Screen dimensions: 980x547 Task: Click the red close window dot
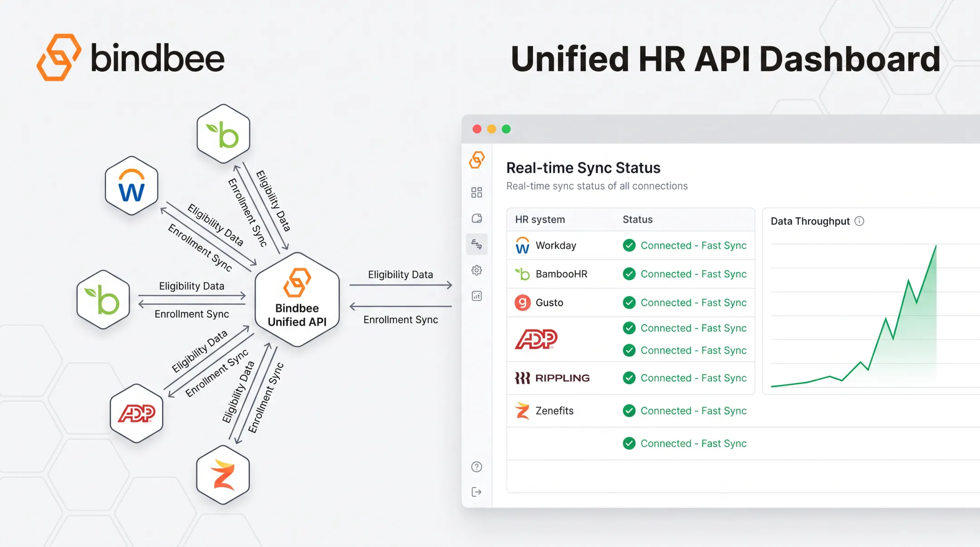(x=477, y=129)
